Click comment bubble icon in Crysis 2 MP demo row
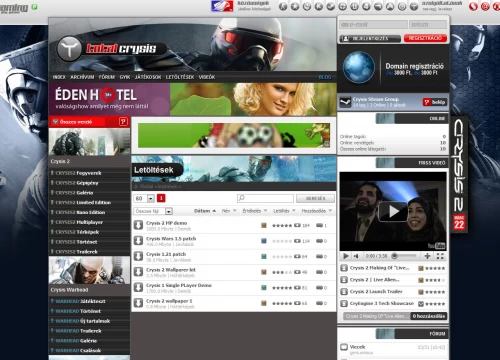 point(319,226)
